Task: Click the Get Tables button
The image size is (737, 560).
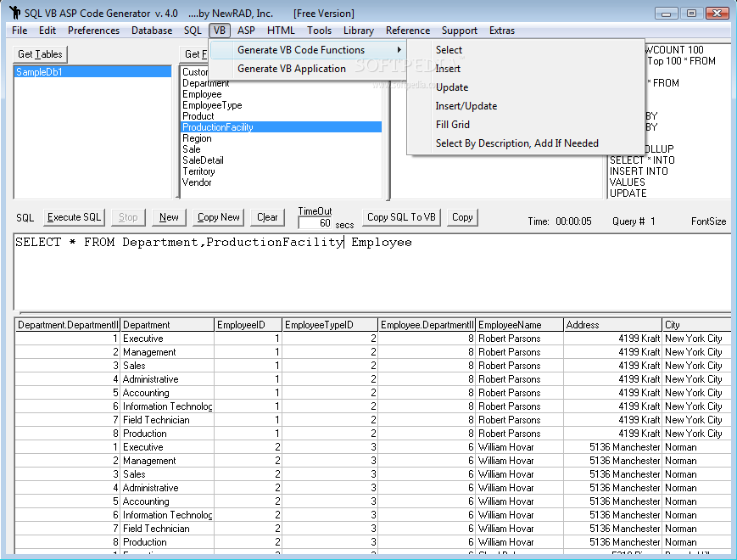Action: (40, 54)
